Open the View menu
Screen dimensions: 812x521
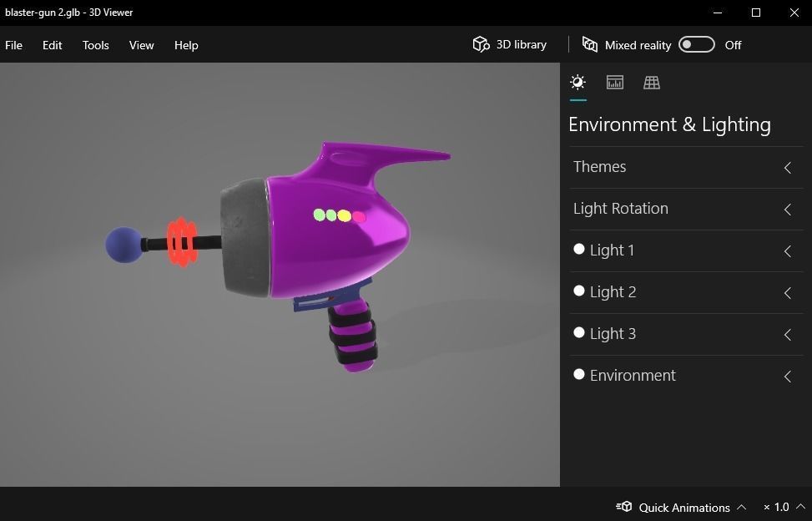pos(141,45)
